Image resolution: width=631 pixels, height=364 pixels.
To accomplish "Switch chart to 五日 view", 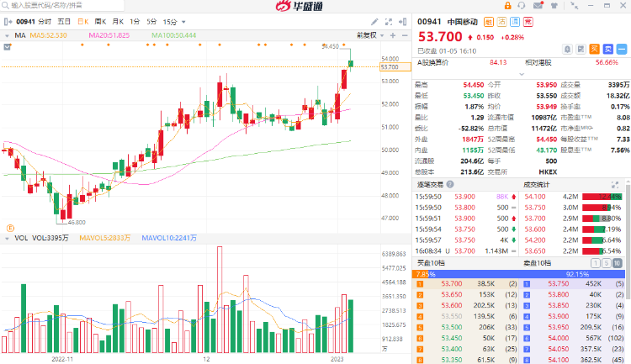I will coord(64,22).
